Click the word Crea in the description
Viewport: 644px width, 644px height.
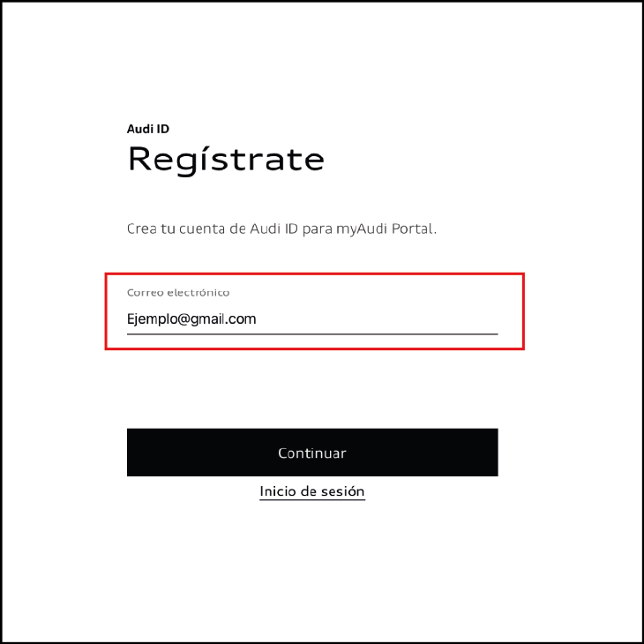tap(141, 228)
